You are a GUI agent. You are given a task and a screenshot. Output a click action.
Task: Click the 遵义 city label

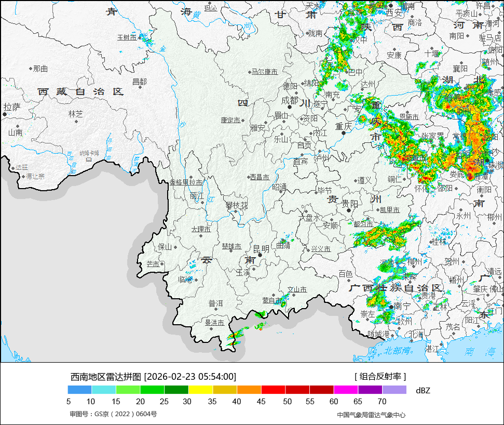(x=364, y=180)
